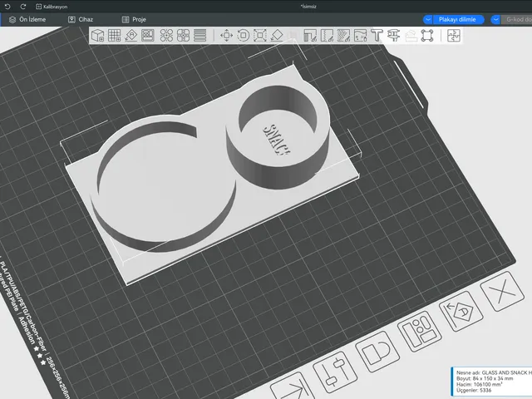Click the Split to parts icon

(x=183, y=35)
